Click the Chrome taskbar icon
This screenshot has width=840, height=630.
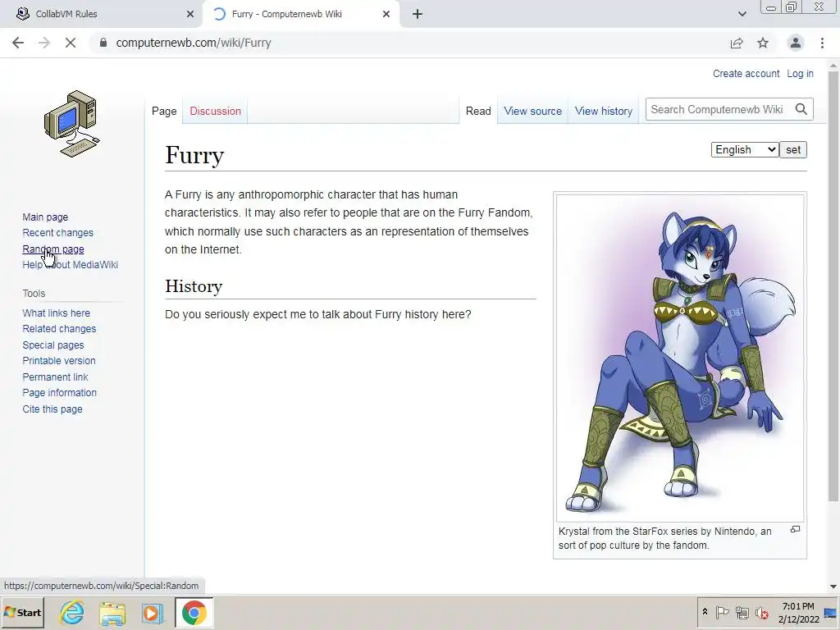click(194, 612)
